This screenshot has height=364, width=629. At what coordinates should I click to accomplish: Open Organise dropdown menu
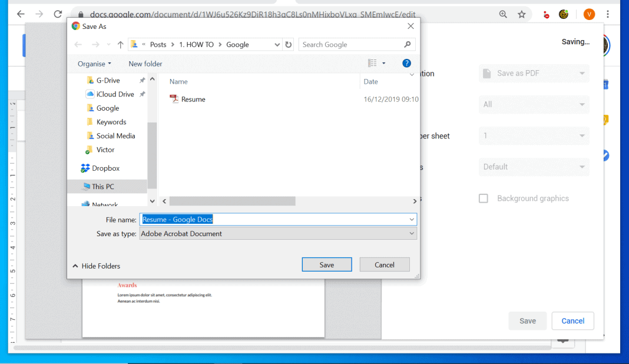pyautogui.click(x=94, y=64)
